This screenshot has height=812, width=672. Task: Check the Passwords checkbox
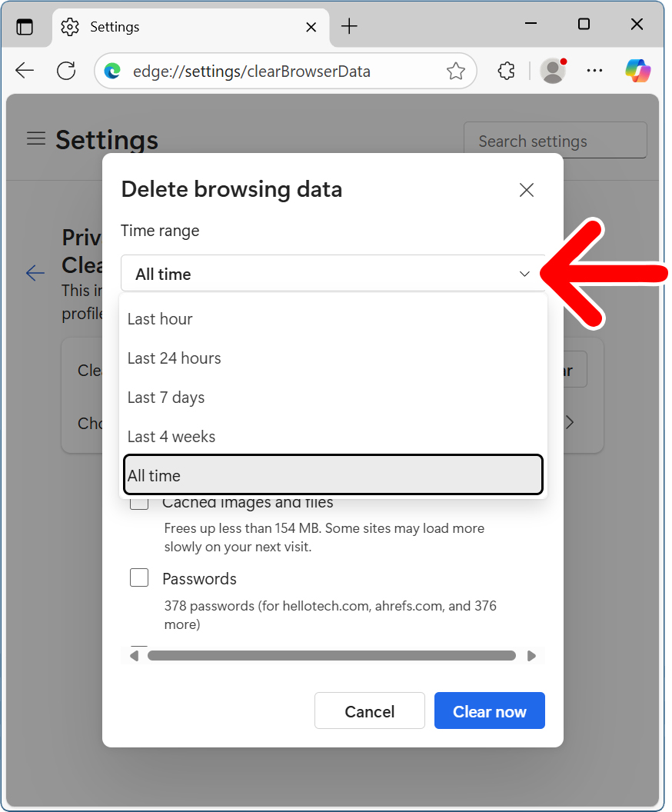pos(139,578)
